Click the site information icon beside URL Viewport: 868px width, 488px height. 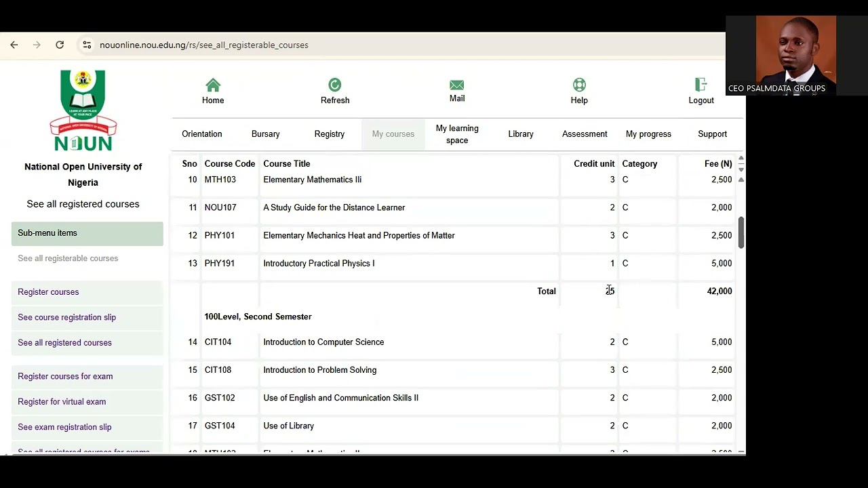pyautogui.click(x=87, y=45)
